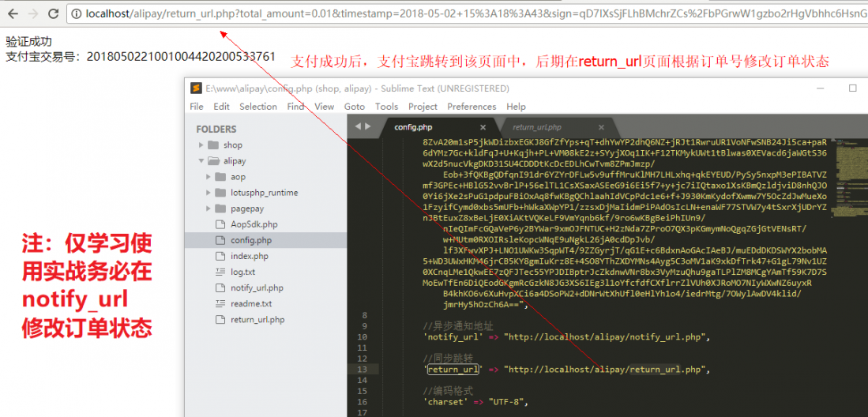Close the return_url.php tab
The height and width of the screenshot is (417, 868).
(x=601, y=127)
